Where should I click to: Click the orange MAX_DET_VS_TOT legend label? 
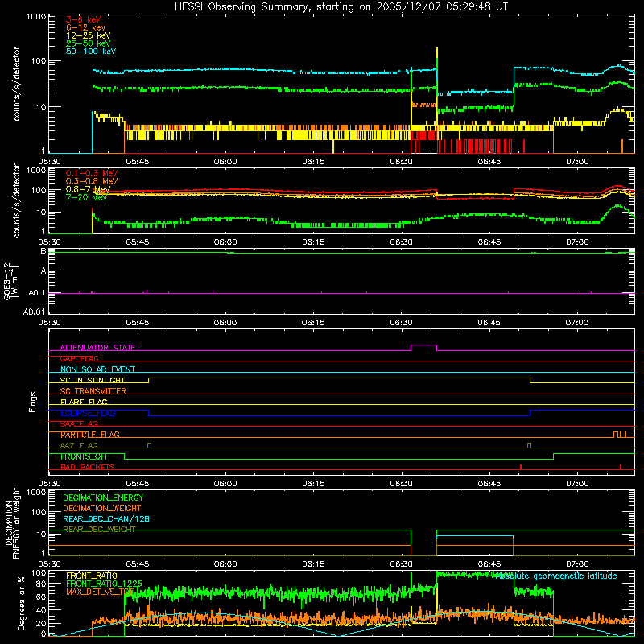click(x=100, y=592)
